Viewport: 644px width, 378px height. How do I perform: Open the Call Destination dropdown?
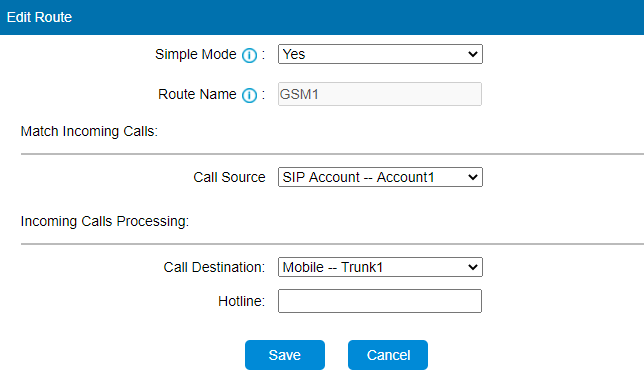click(380, 267)
